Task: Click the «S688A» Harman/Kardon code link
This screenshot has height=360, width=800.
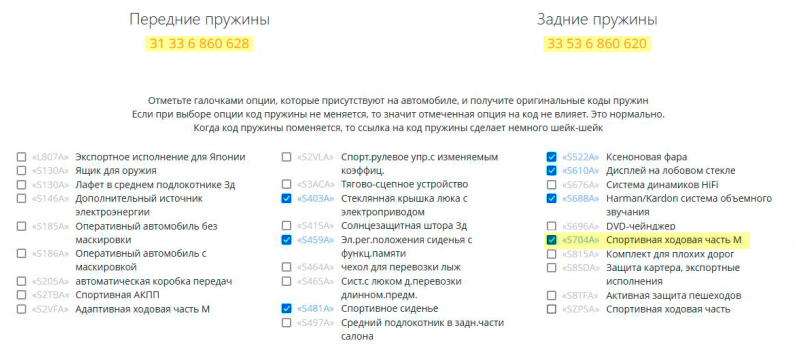Action: click(x=580, y=198)
